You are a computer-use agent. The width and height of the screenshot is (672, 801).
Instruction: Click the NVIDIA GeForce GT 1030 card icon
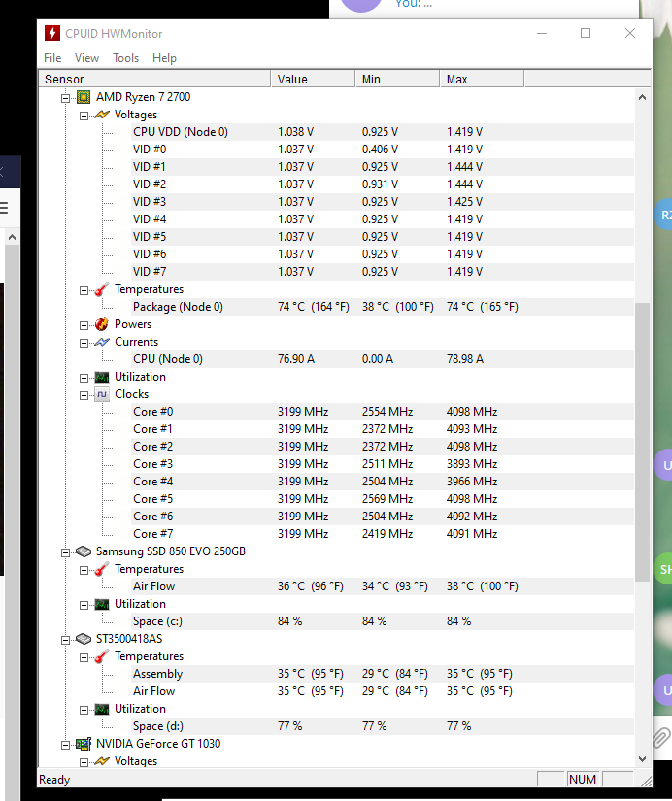pyautogui.click(x=84, y=744)
